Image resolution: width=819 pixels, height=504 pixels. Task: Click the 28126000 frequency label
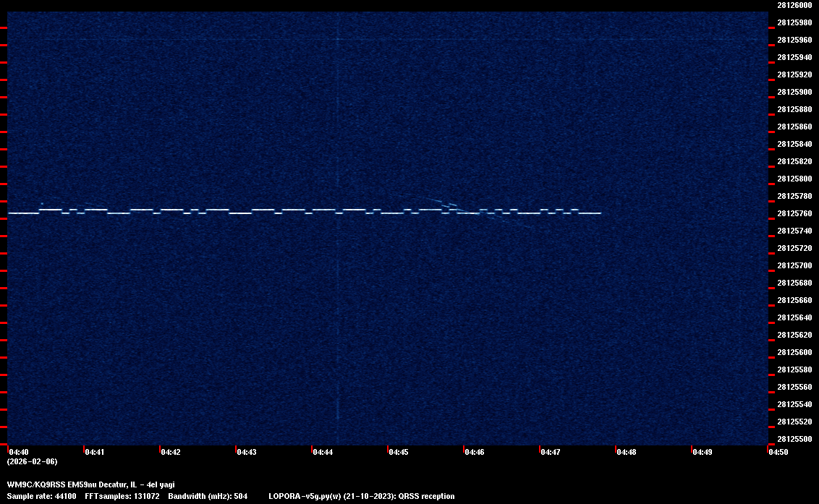pyautogui.click(x=794, y=5)
